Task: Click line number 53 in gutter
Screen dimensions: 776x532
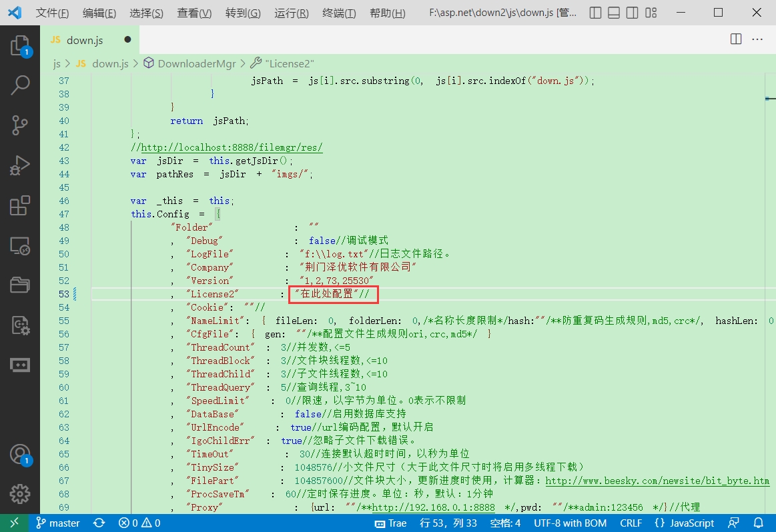Action: click(64, 294)
